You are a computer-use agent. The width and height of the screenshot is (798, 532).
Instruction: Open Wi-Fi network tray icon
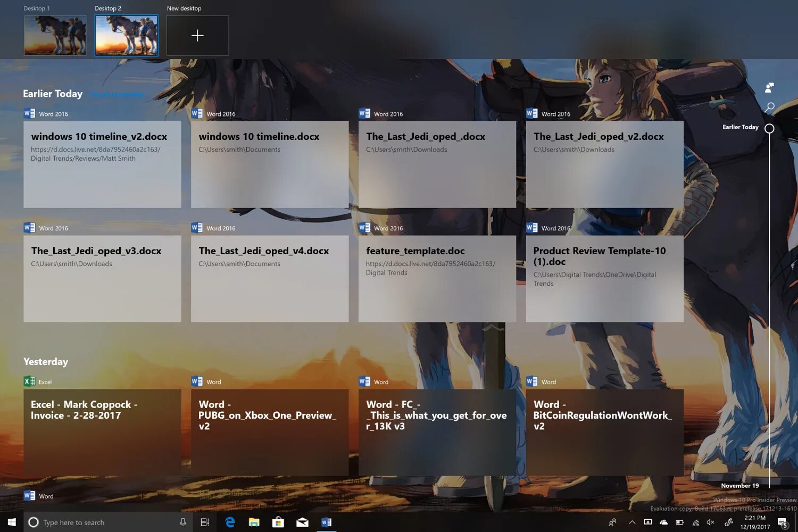(695, 522)
